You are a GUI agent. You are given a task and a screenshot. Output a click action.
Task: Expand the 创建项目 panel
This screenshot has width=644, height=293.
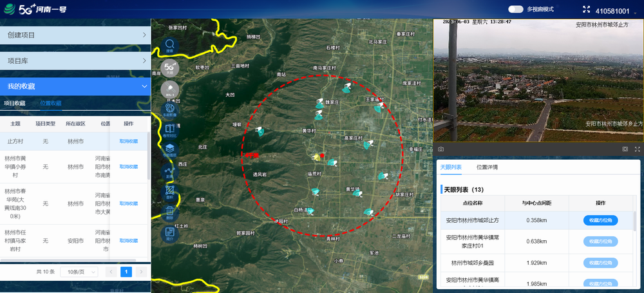coord(75,35)
